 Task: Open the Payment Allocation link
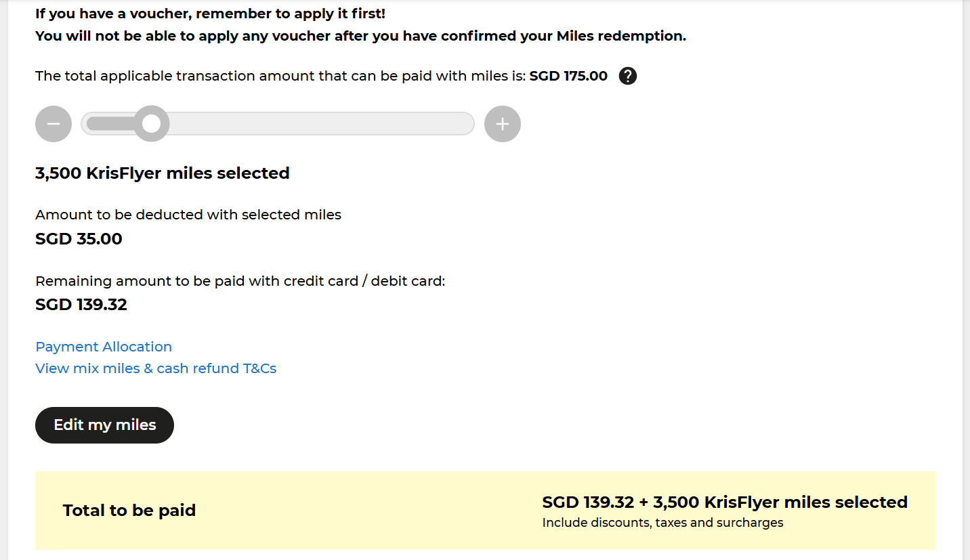click(103, 346)
